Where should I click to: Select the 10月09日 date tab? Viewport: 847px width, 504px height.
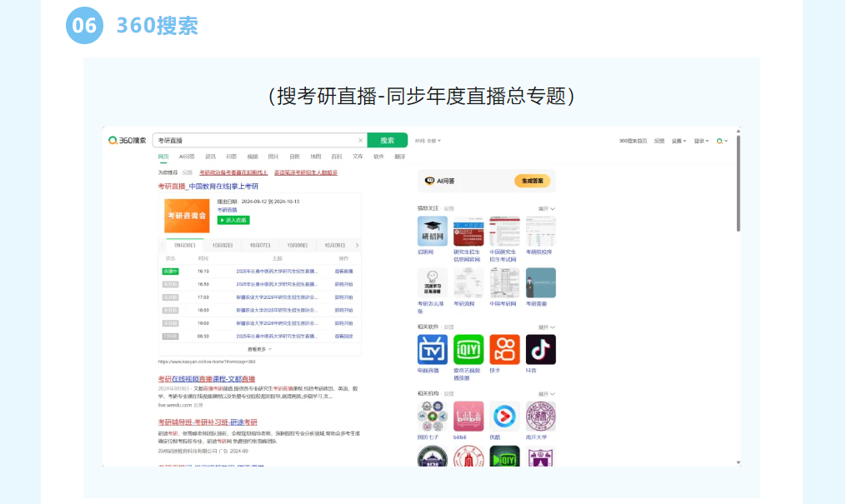tap(334, 246)
